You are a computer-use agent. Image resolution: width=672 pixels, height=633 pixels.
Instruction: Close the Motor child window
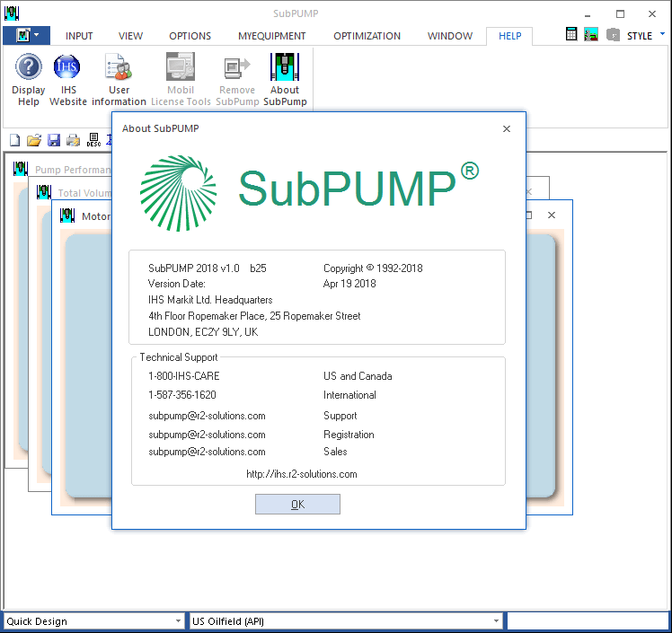coord(552,215)
